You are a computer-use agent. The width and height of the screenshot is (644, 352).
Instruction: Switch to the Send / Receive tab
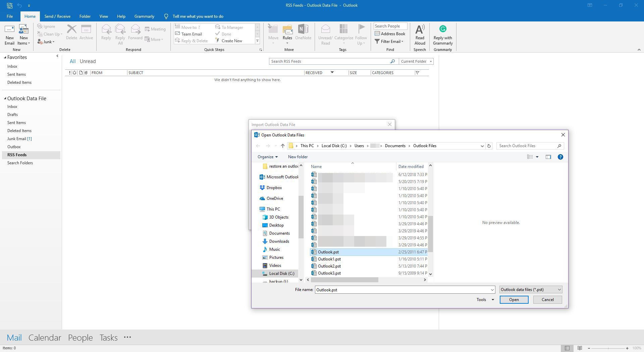57,16
